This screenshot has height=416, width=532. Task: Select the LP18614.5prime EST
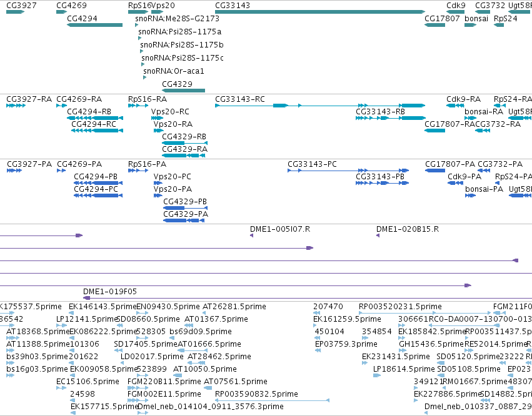tap(377, 375)
